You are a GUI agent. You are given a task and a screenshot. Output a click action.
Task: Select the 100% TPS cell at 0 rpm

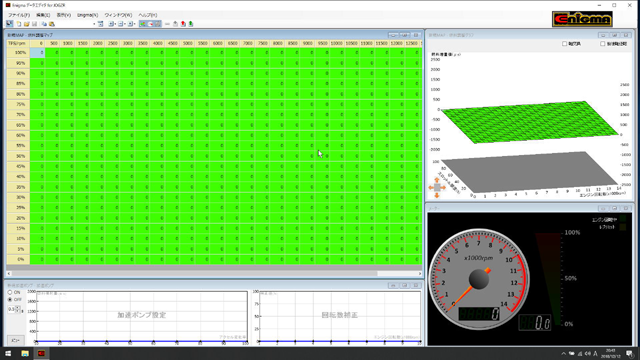point(37,52)
